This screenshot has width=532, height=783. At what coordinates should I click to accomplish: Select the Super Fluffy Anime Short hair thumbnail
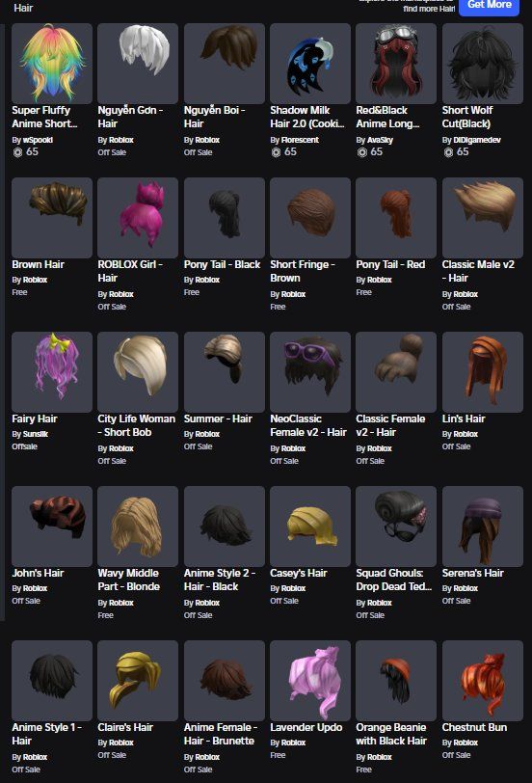click(x=52, y=64)
